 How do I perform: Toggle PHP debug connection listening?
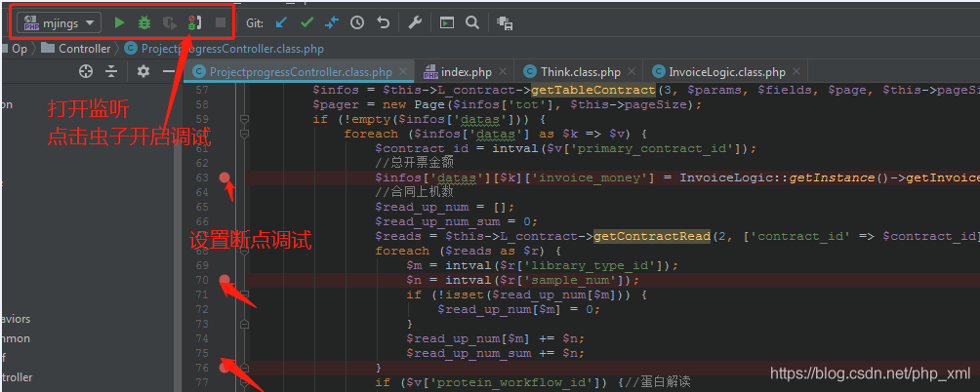194,22
